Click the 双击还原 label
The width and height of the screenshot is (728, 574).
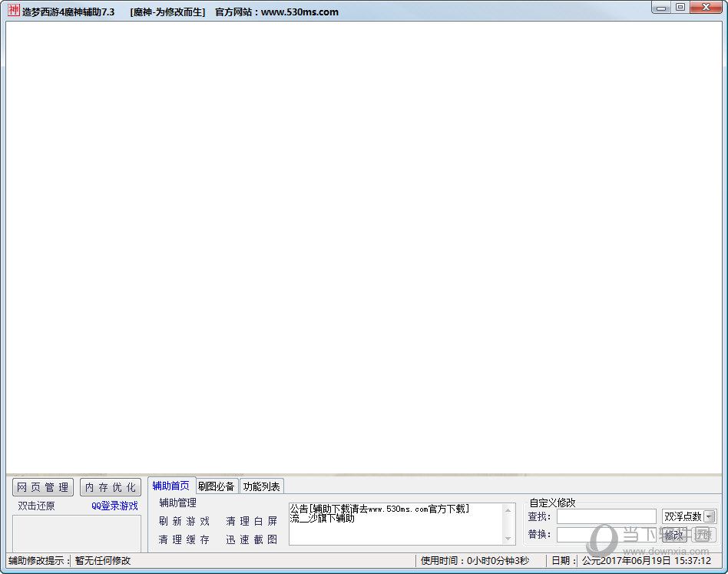point(37,506)
